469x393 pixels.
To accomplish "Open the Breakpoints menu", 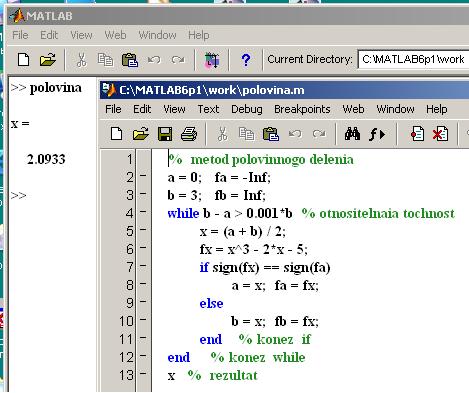I will [302, 109].
